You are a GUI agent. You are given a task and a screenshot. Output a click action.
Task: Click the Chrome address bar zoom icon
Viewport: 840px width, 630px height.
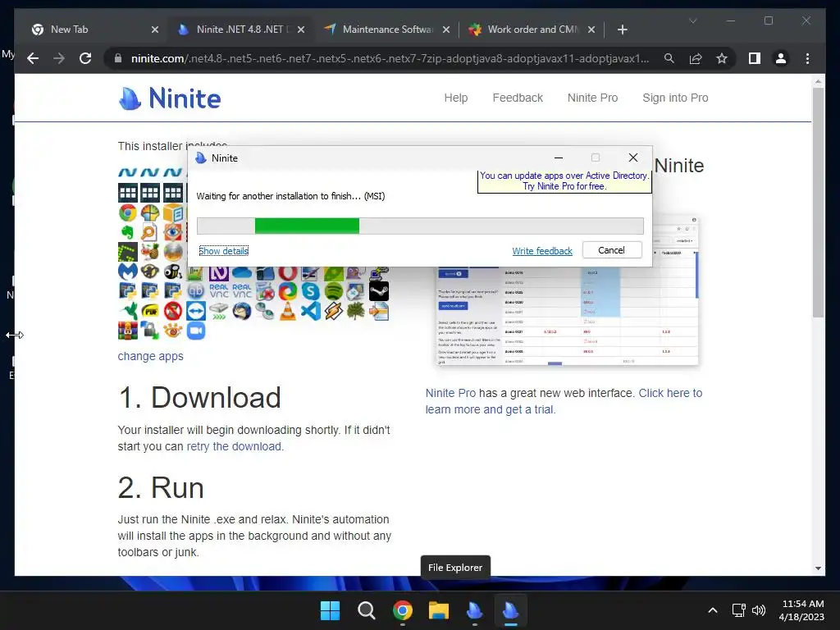(x=669, y=58)
